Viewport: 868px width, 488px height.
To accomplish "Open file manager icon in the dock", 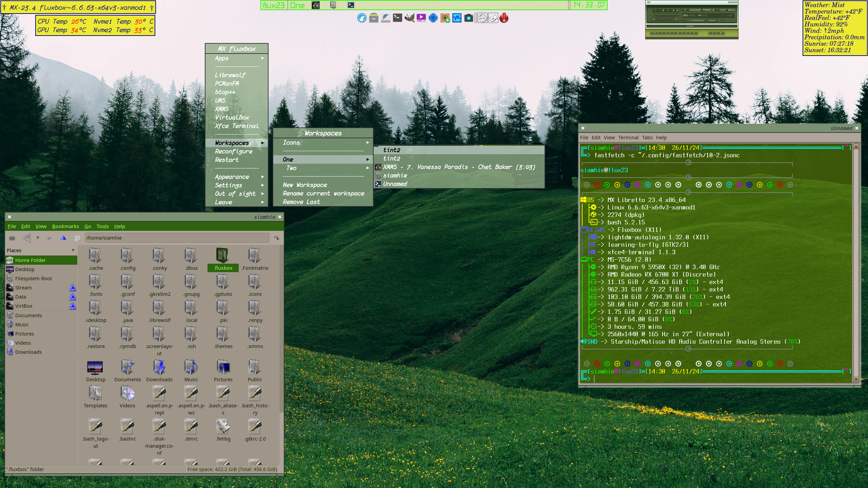I will [374, 18].
